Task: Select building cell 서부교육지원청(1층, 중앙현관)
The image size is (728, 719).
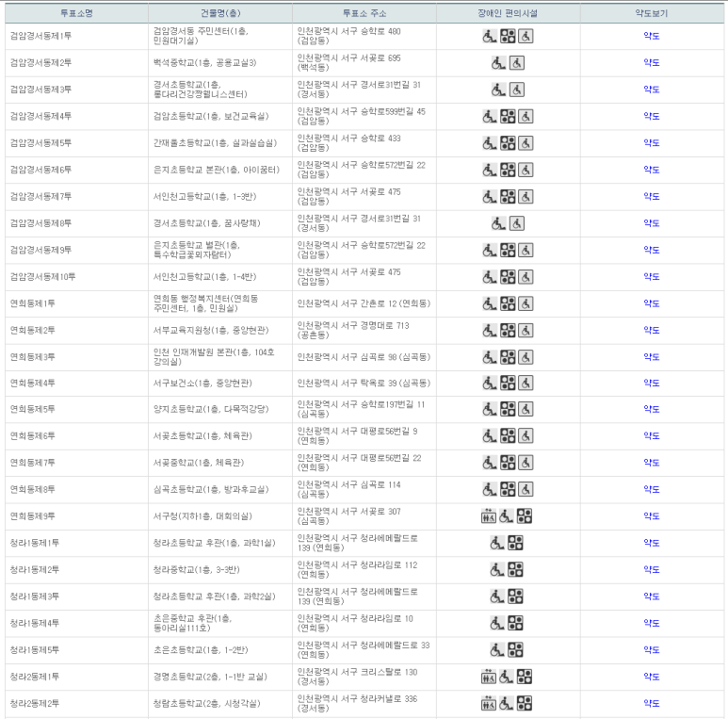Action: [x=211, y=330]
